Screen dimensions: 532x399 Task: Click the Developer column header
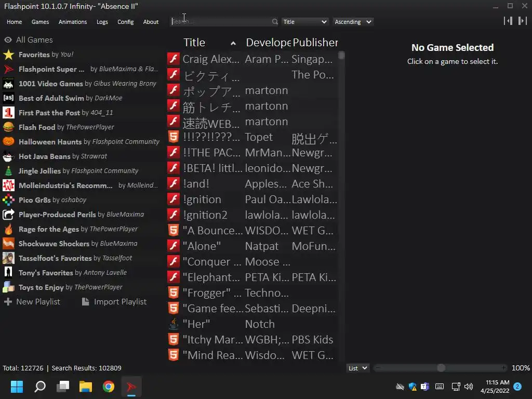(268, 43)
